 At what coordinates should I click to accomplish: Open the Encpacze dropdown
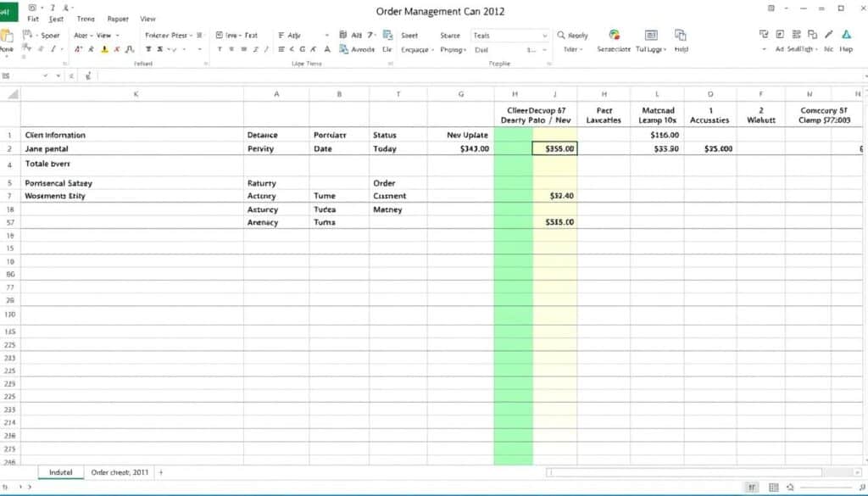click(x=417, y=50)
